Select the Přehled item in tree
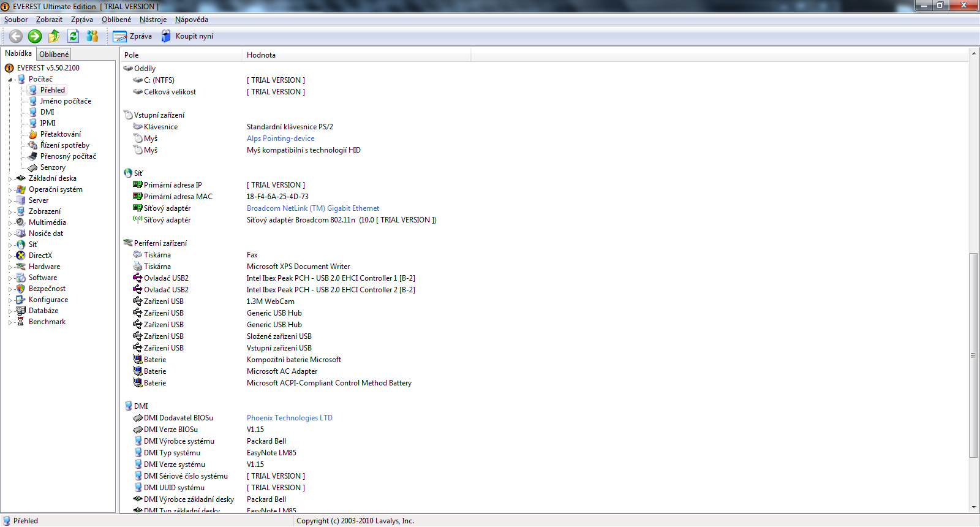 pyautogui.click(x=53, y=90)
